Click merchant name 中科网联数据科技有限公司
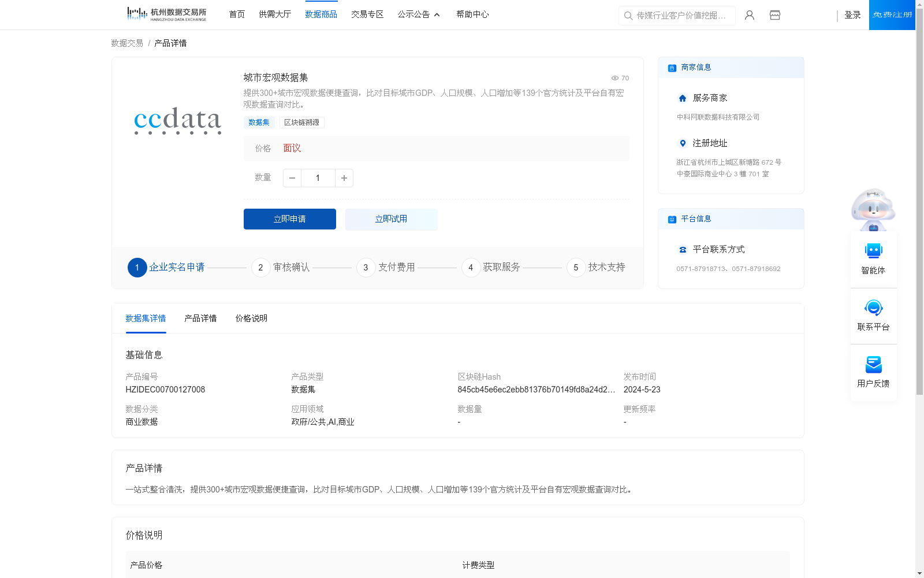Screen dimensions: 924x578 pyautogui.click(x=718, y=117)
